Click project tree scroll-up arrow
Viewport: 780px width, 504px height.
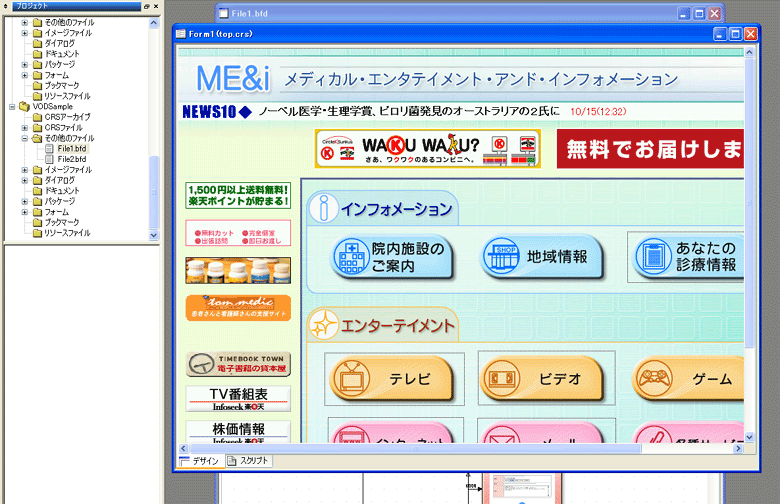154,23
